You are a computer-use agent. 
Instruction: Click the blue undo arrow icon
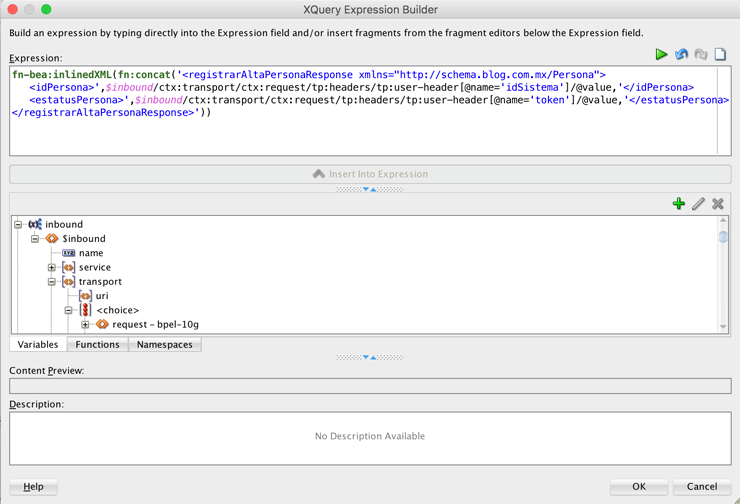681,54
